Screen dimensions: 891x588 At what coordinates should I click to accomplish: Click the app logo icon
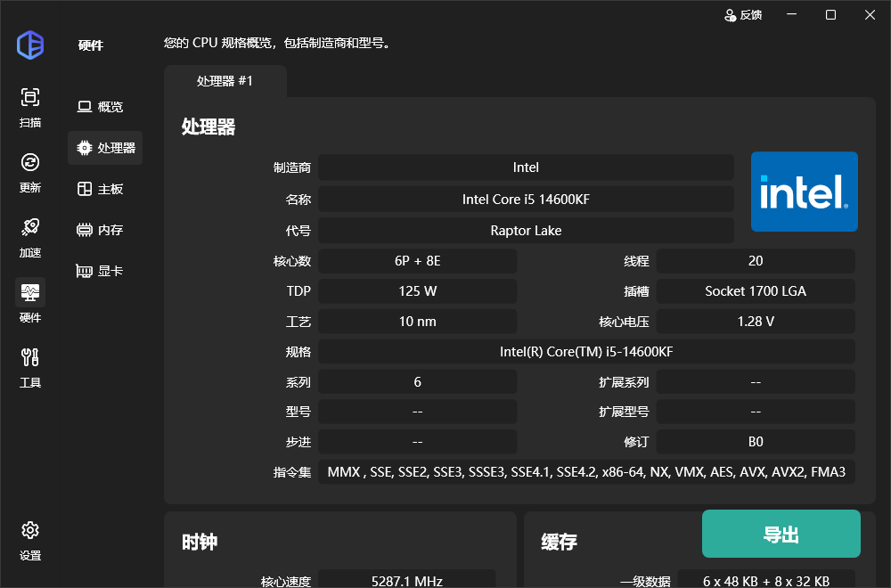tap(30, 45)
